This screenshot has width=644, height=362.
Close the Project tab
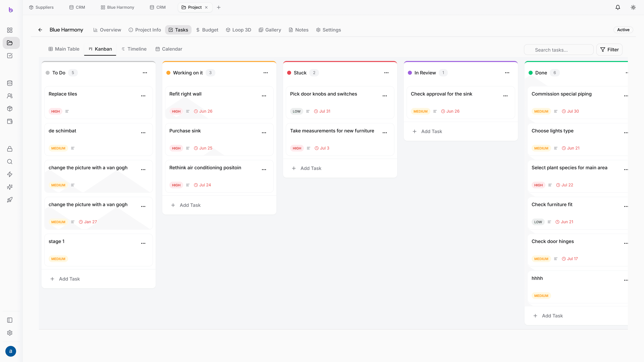click(206, 8)
